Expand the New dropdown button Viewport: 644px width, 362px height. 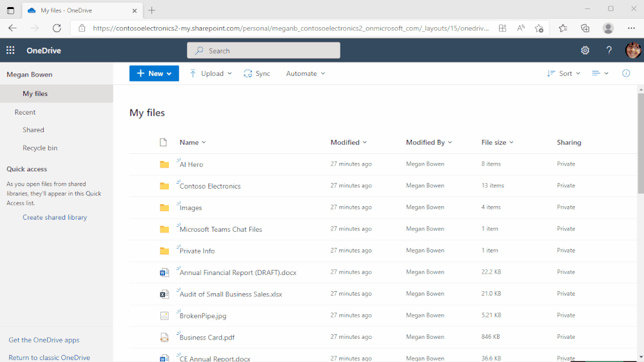click(x=154, y=73)
